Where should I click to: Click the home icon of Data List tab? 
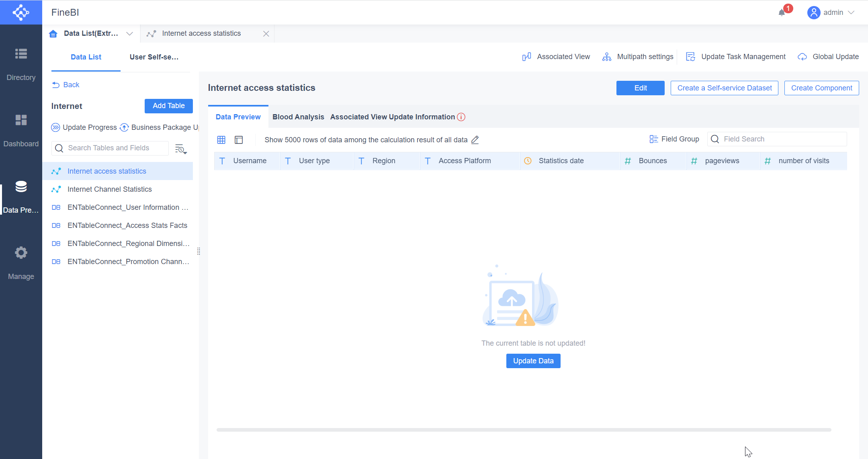tap(53, 34)
